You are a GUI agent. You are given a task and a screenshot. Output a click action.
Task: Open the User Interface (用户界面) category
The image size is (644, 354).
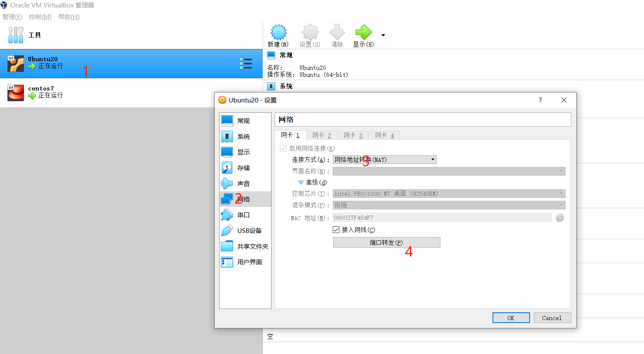(x=245, y=262)
